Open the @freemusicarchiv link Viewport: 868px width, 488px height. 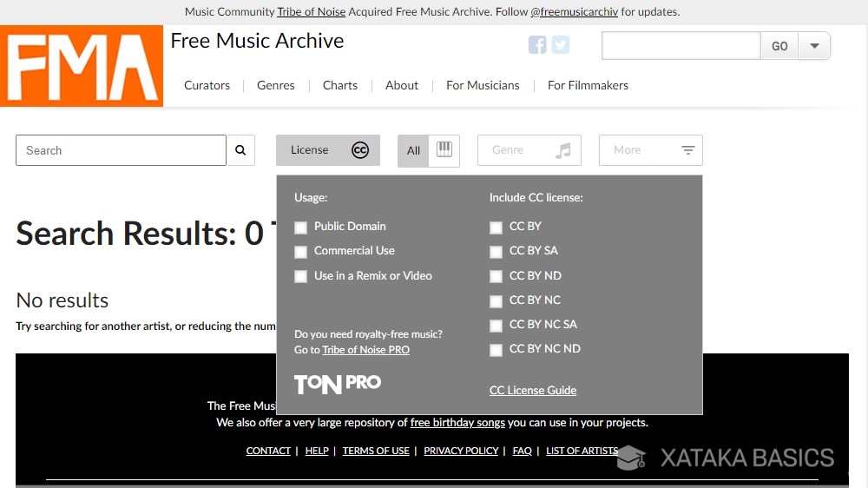[574, 11]
